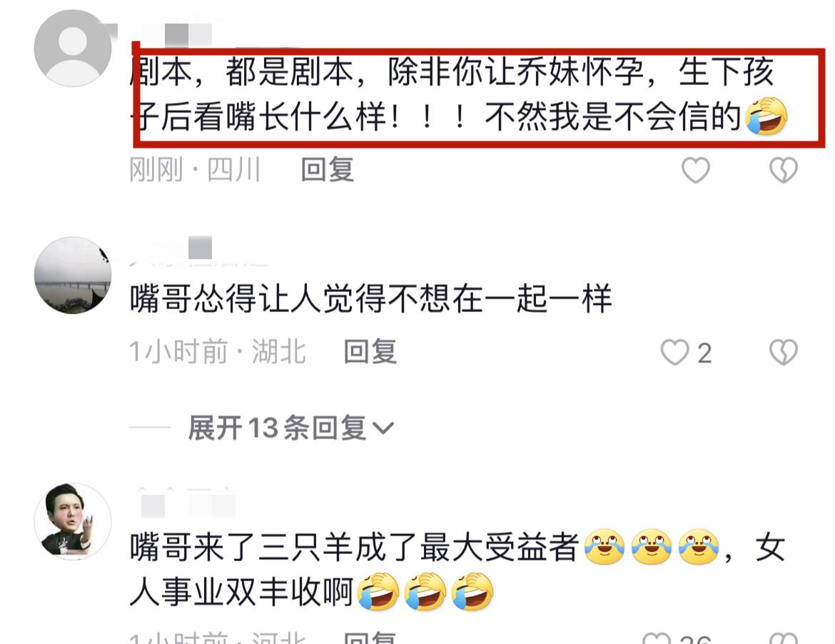Select the highlighted 剧本，都是剧本 comment text

click(x=458, y=94)
